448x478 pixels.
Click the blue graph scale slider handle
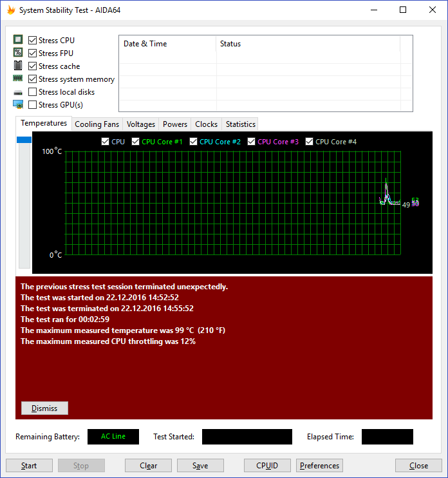click(24, 140)
